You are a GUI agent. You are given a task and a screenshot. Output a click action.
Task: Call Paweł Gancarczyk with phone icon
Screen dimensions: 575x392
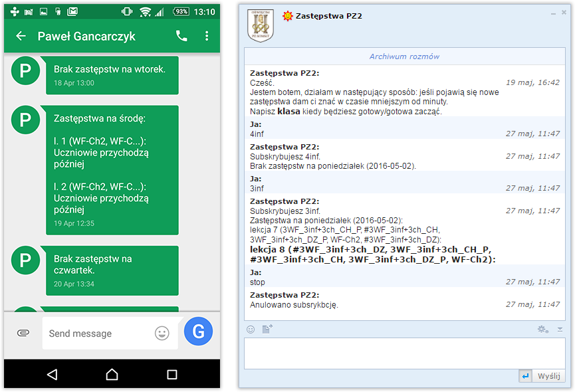[x=181, y=37]
